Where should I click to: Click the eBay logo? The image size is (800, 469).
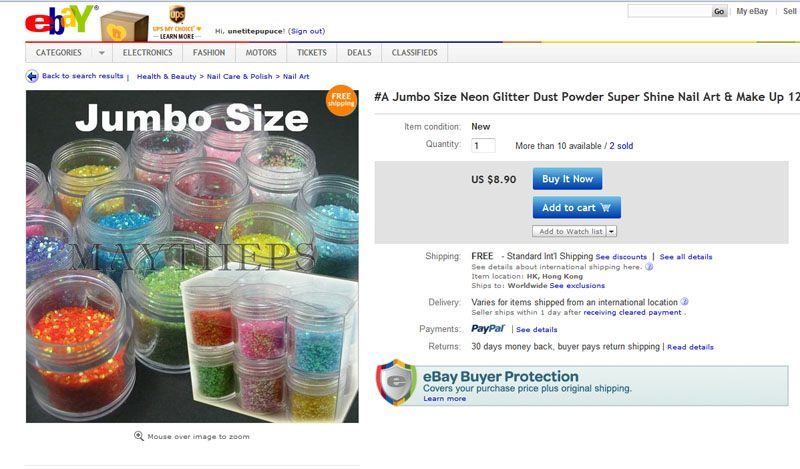coord(60,20)
